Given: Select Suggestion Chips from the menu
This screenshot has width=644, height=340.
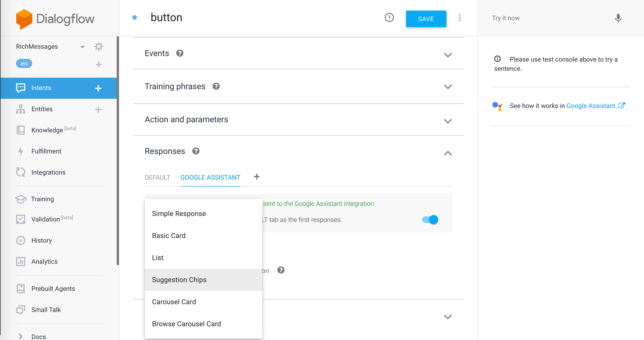Looking at the screenshot, I should click(x=179, y=280).
